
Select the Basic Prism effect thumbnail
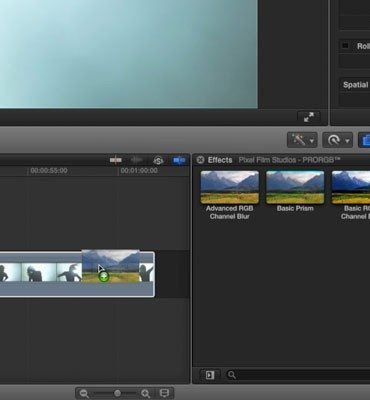295,187
